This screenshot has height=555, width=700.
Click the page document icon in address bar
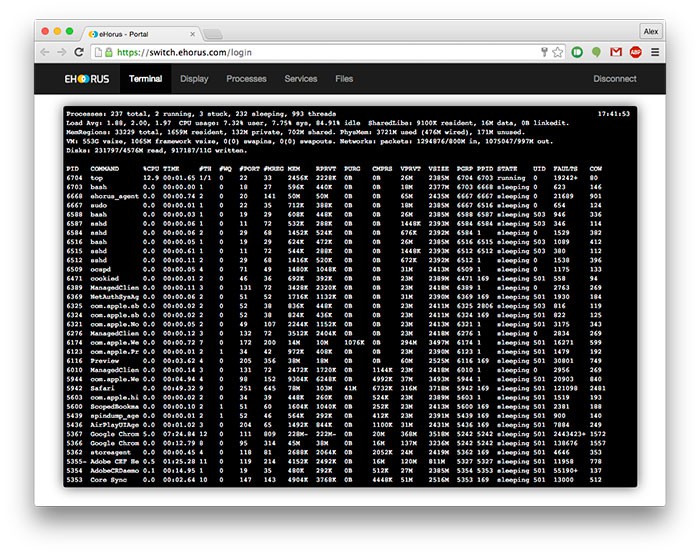[98, 52]
